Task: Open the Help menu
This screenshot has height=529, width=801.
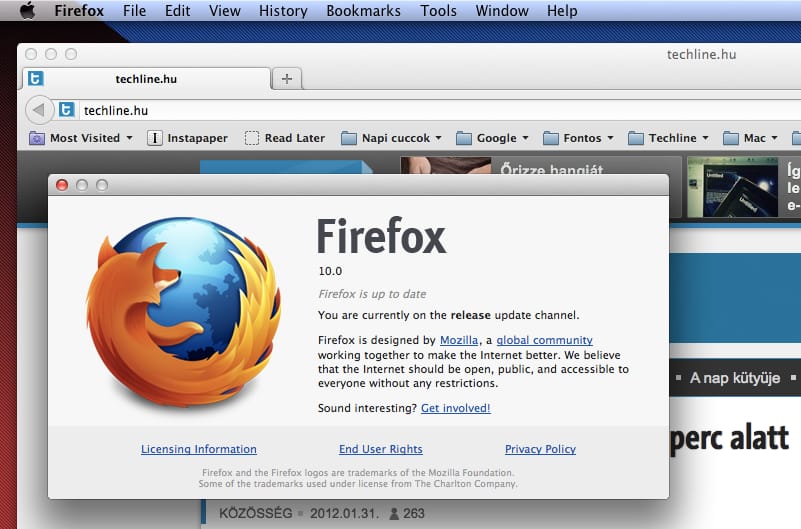Action: [x=562, y=10]
